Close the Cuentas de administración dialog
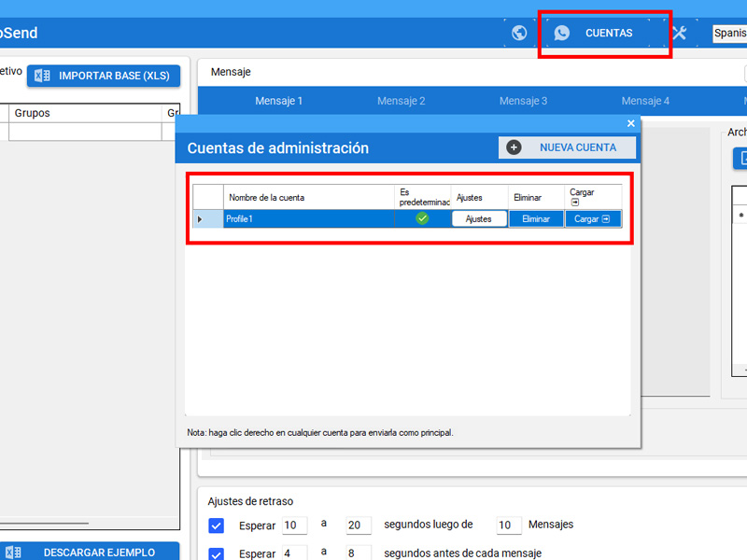This screenshot has height=560, width=747. [x=630, y=123]
